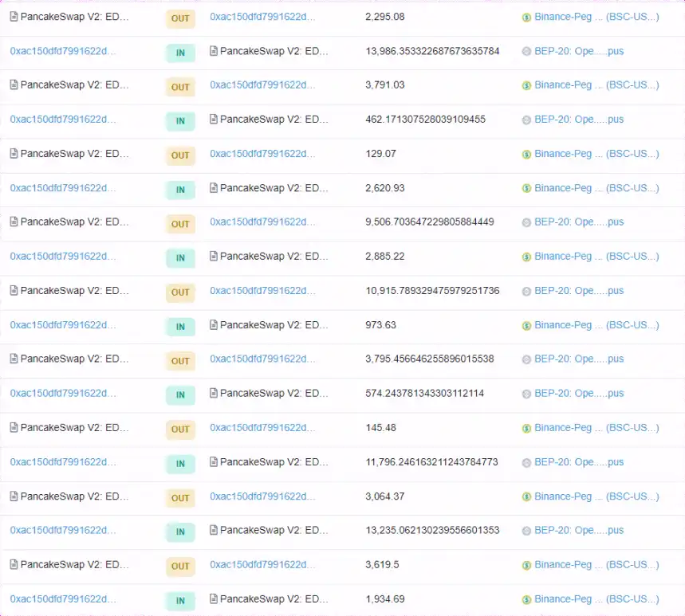This screenshot has width=685, height=616.
Task: Click the IN badge in the 13,986.35 row
Action: click(180, 53)
